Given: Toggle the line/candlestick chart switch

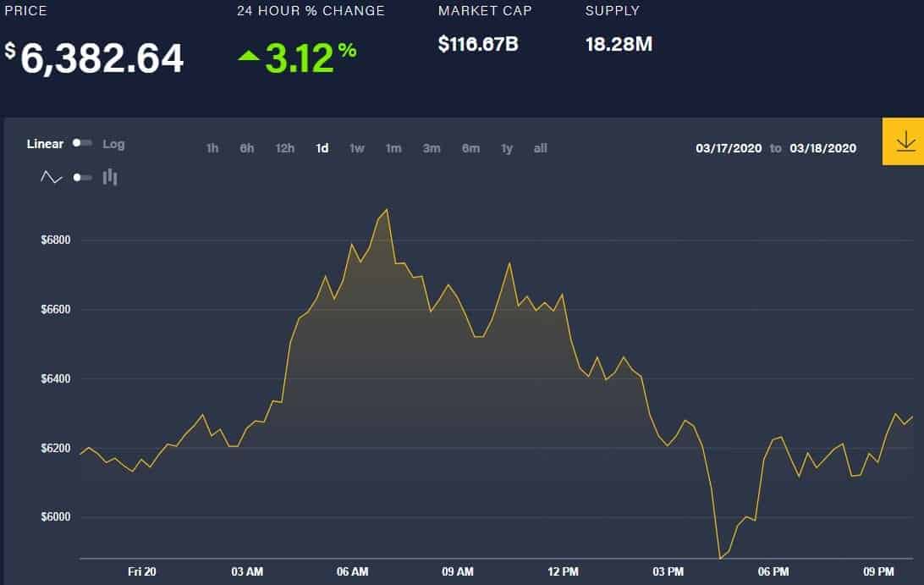Looking at the screenshot, I should click(83, 178).
